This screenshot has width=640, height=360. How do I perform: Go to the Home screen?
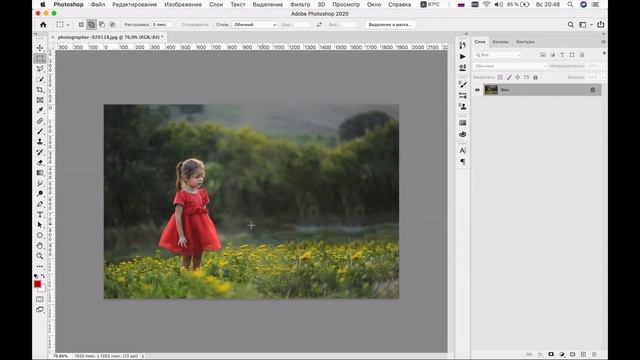click(x=43, y=24)
